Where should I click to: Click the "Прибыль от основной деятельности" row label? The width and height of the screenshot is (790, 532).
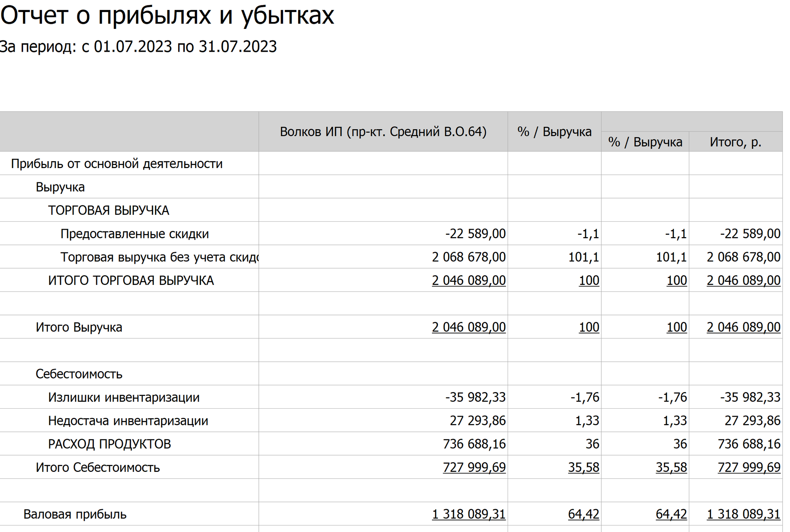[x=116, y=164]
